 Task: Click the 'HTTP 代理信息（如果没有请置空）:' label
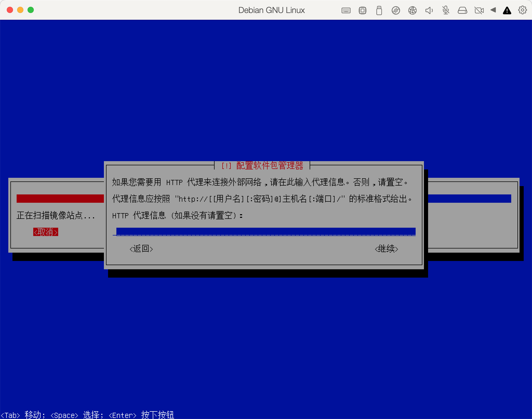pos(178,215)
